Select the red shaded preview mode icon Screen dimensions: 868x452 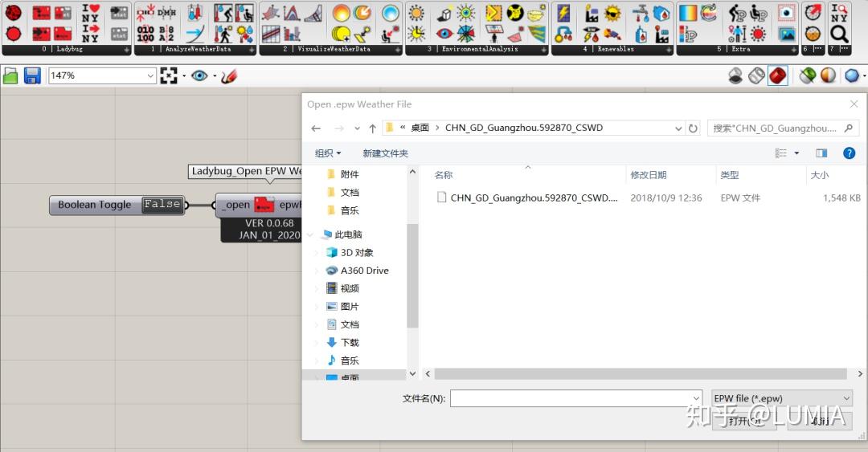(777, 75)
